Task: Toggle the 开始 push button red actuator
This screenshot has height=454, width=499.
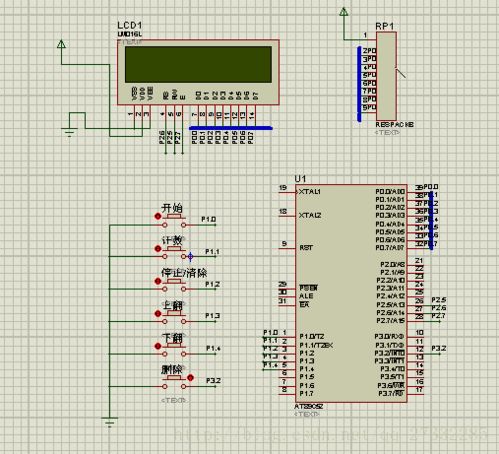Action: point(158,217)
